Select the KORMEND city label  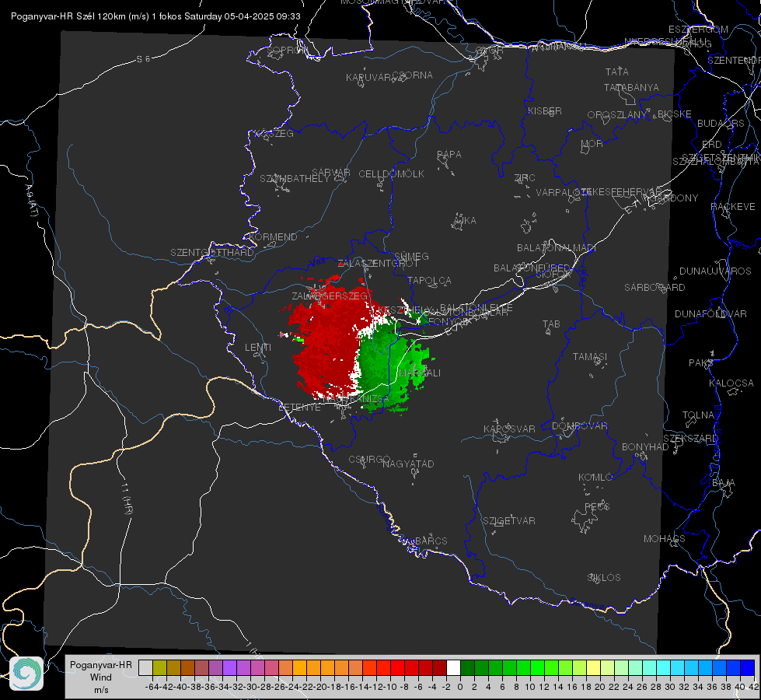[x=273, y=237]
